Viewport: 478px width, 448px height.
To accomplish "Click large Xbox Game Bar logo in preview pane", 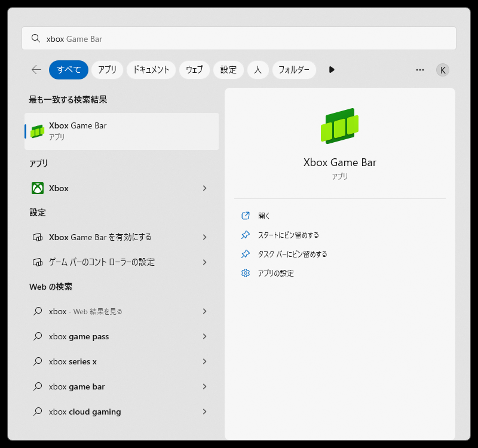I will pyautogui.click(x=339, y=126).
